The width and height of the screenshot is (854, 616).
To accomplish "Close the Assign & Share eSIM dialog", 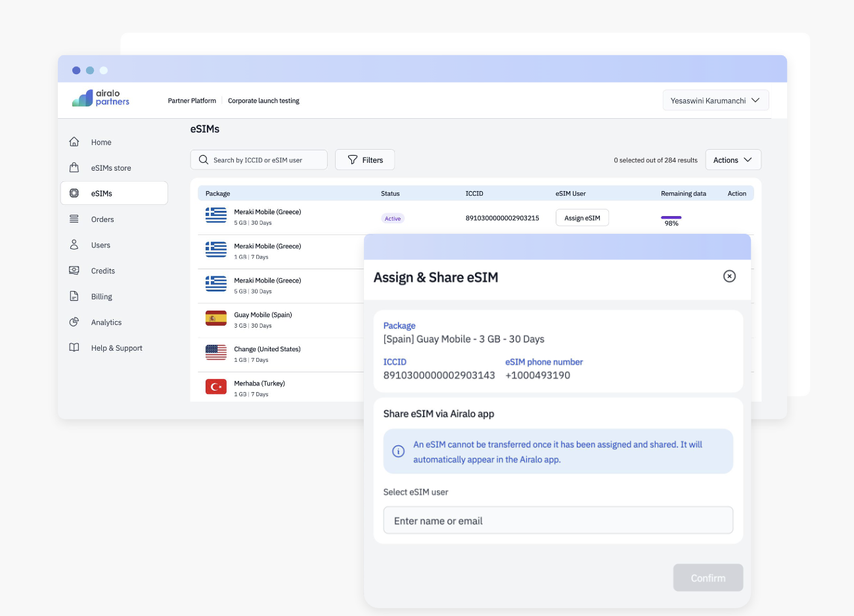I will 729,276.
